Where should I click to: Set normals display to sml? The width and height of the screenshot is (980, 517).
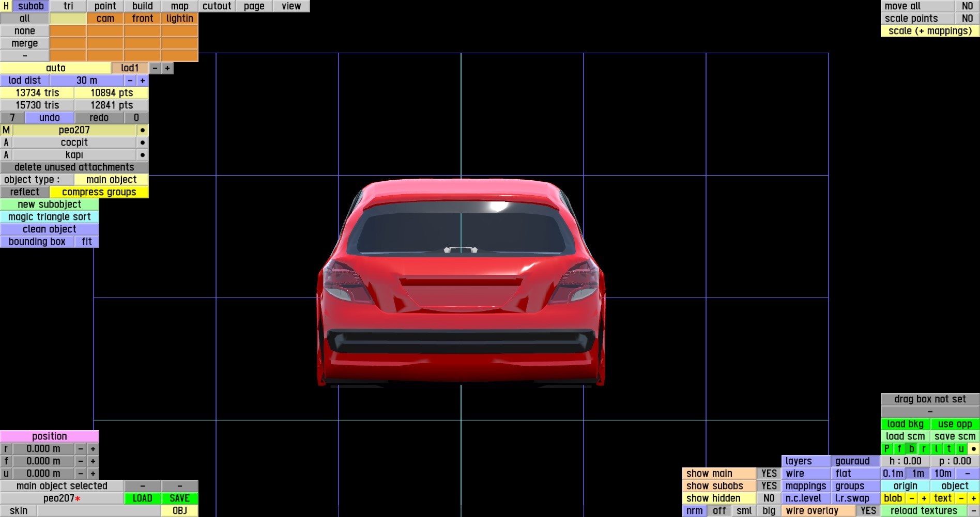744,511
